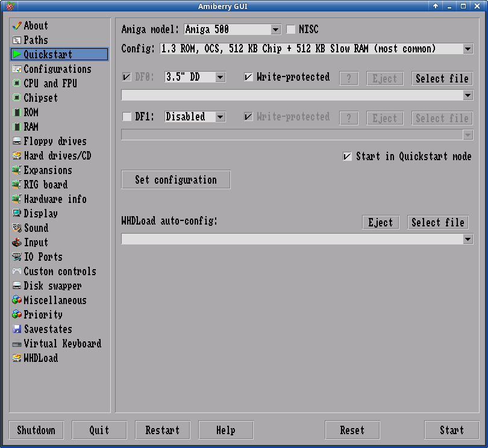The height and width of the screenshot is (448, 488).
Task: Toggle the DF0 drive enable checkbox
Action: (127, 77)
